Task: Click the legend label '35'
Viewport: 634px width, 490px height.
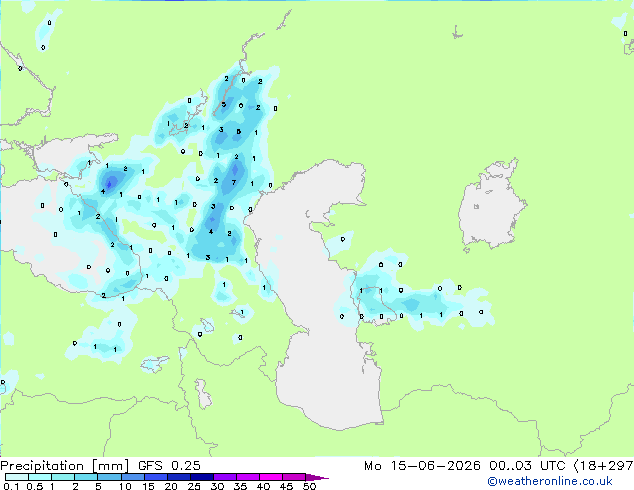Action: tap(240, 486)
